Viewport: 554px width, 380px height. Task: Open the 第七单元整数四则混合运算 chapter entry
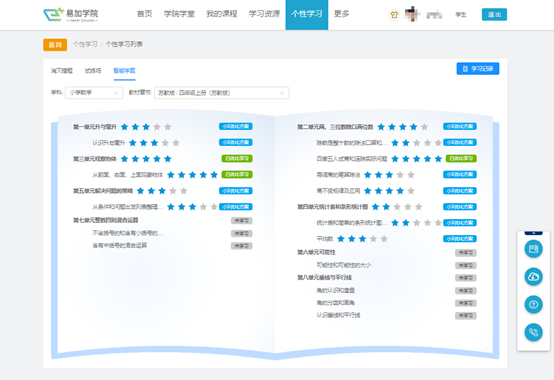[x=106, y=220]
